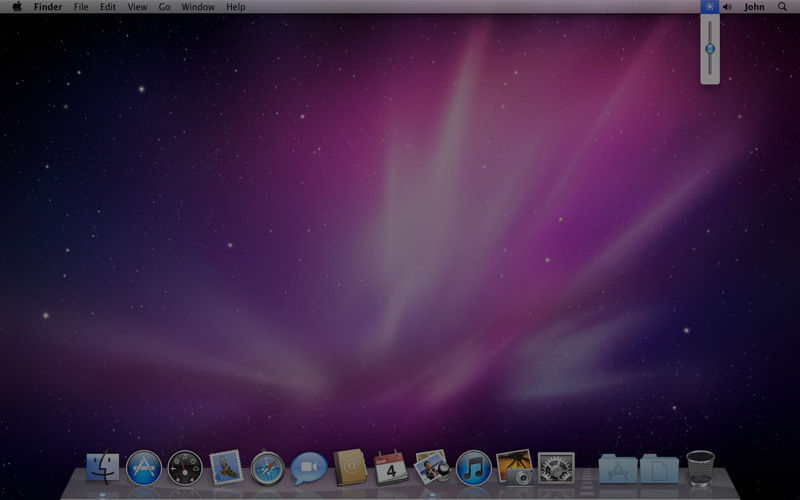
Task: Open iCal calendar icon showing 4
Action: coord(391,467)
